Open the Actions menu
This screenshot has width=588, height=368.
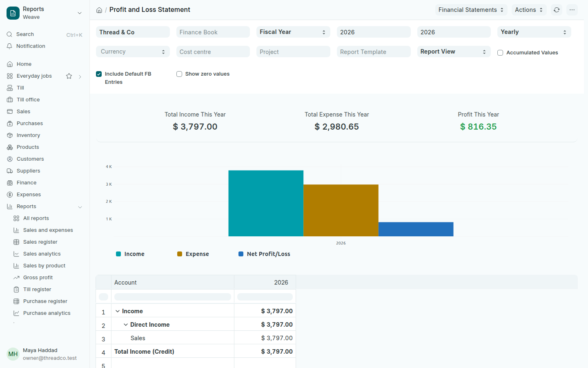529,10
